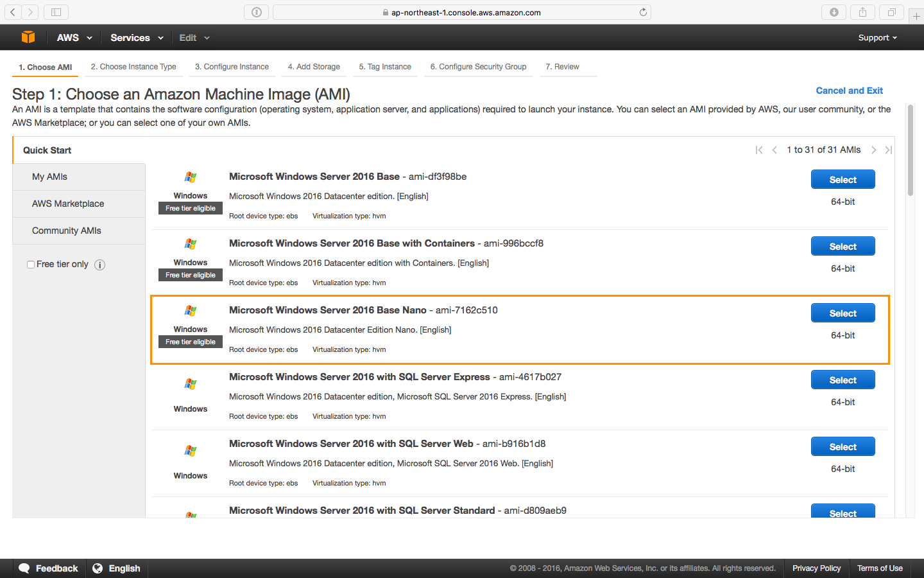
Task: Go back with the browser back arrow
Action: pos(13,12)
